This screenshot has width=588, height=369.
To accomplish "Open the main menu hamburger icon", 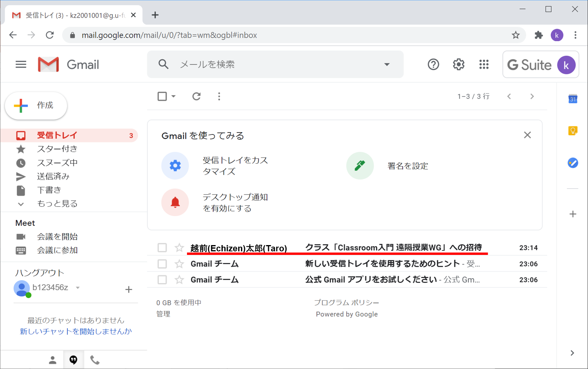I will coord(21,64).
